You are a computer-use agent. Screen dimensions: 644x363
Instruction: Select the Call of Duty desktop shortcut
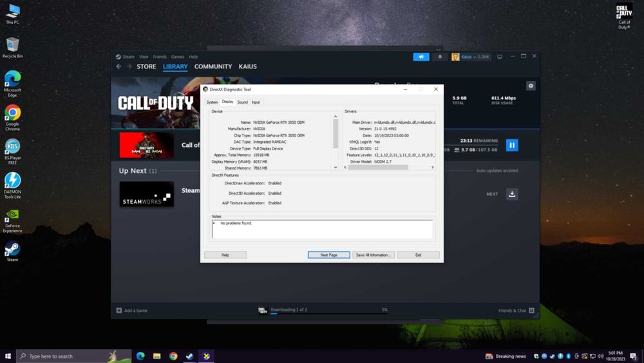coord(624,16)
